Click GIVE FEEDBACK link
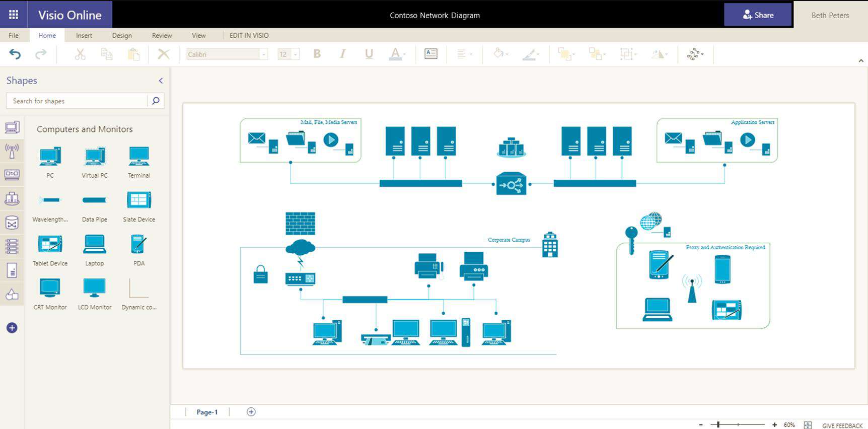This screenshot has height=429, width=868. (x=842, y=425)
